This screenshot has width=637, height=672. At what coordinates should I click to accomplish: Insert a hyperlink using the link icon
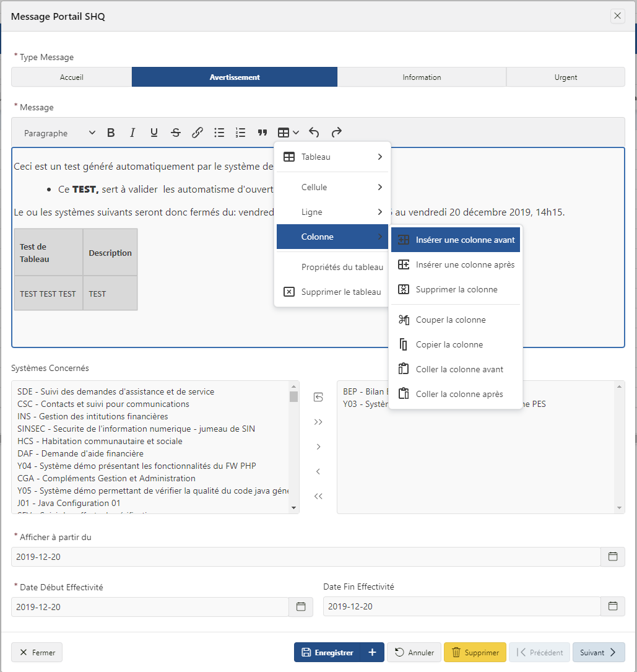click(197, 132)
